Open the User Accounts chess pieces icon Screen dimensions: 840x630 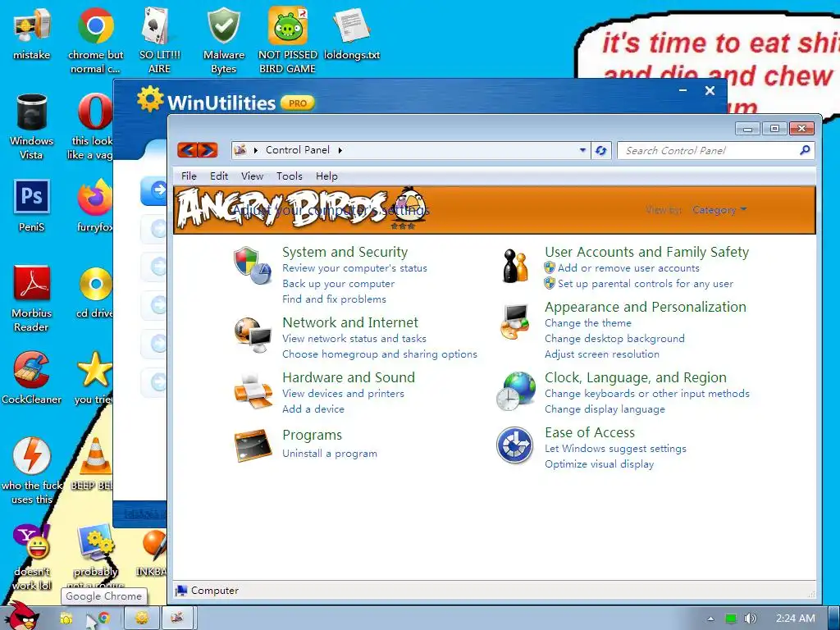pyautogui.click(x=515, y=266)
